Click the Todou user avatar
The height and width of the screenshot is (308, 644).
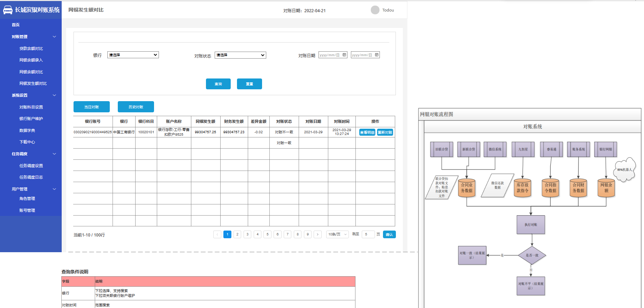click(x=375, y=10)
